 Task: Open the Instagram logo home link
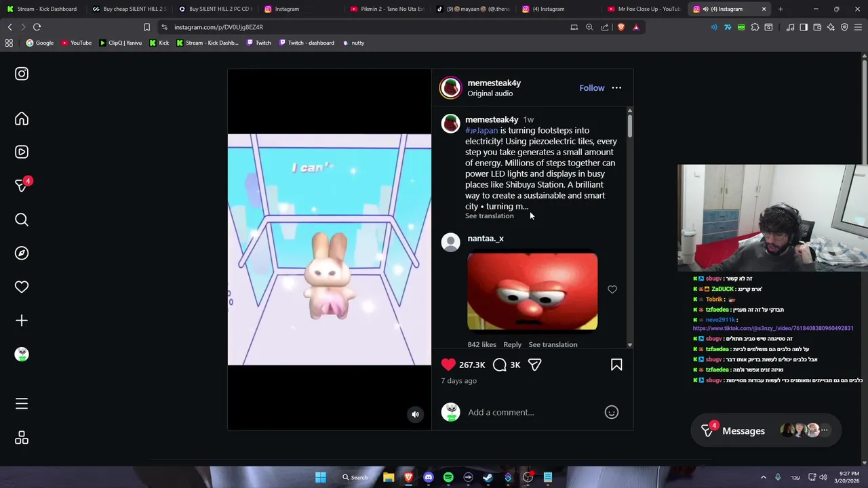[x=22, y=74]
